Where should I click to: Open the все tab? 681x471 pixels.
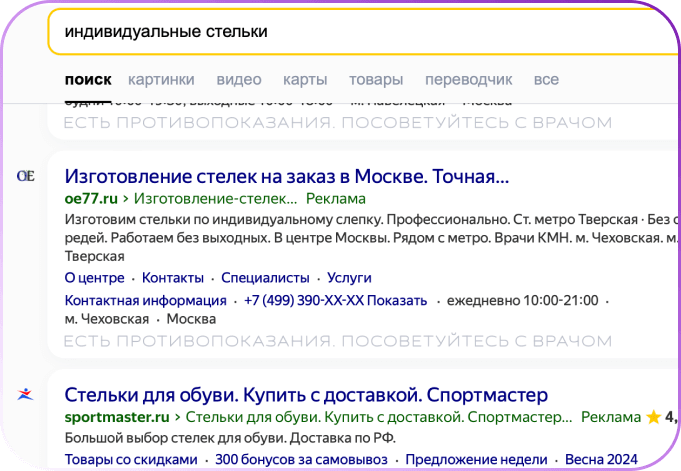click(546, 80)
